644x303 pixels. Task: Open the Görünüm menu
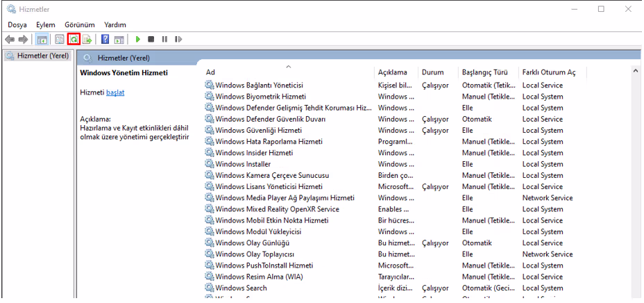click(80, 24)
